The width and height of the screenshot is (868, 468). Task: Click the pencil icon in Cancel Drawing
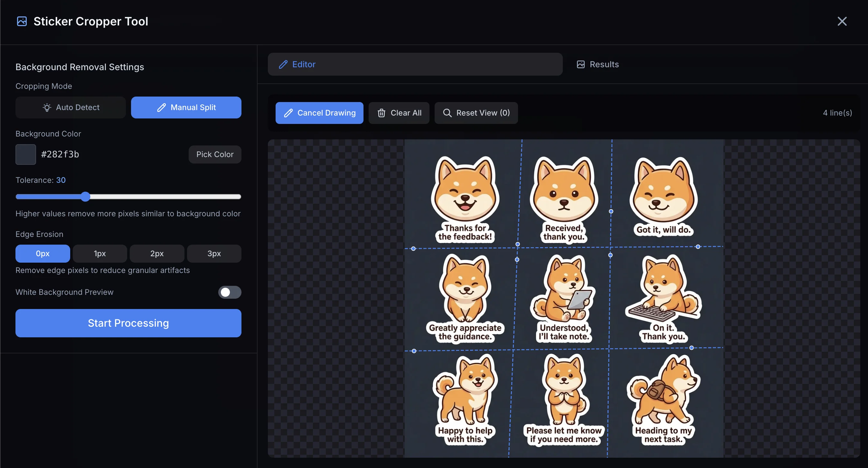coord(288,113)
